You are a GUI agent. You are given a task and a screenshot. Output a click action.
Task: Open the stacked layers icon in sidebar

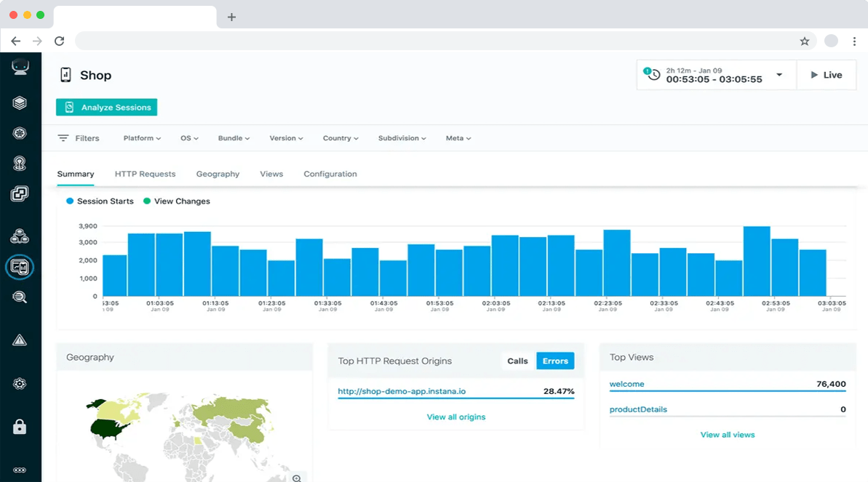tap(20, 103)
